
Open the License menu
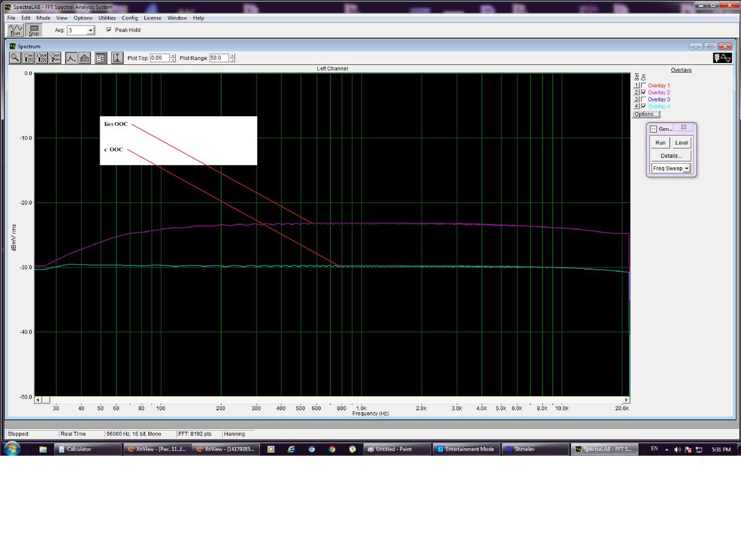(x=153, y=18)
